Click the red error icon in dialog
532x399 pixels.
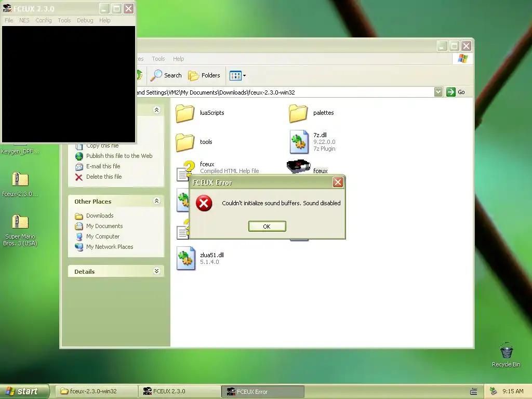[204, 203]
